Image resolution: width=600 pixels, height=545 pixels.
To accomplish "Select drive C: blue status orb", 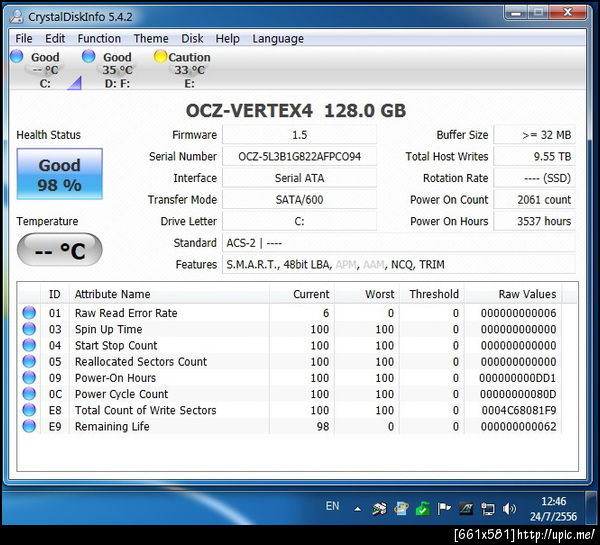I will (x=16, y=56).
